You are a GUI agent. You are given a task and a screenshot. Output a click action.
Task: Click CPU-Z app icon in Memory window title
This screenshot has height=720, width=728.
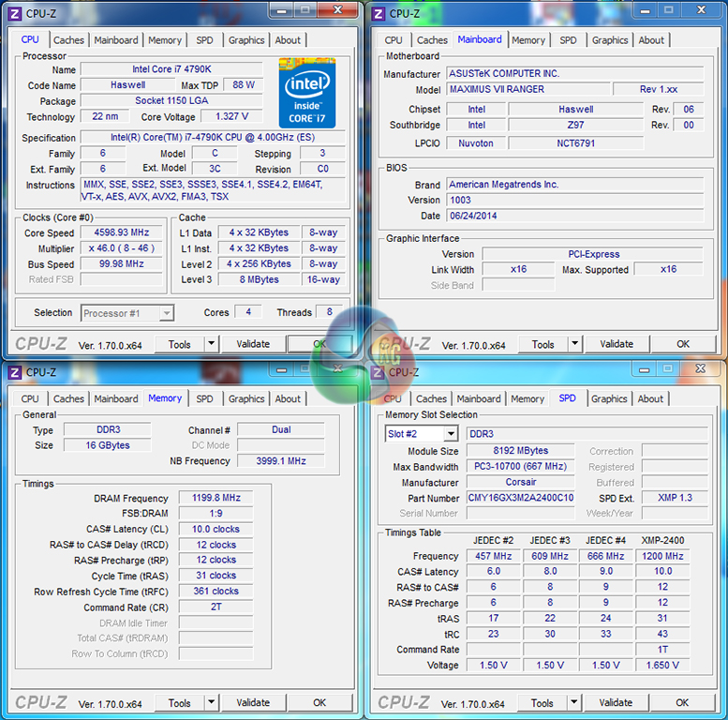coord(15,372)
